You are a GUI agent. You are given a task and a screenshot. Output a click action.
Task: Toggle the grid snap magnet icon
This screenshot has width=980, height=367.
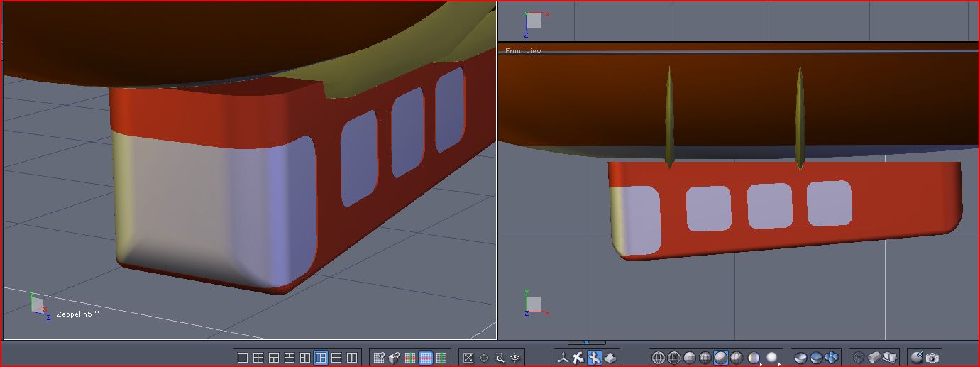[x=380, y=358]
